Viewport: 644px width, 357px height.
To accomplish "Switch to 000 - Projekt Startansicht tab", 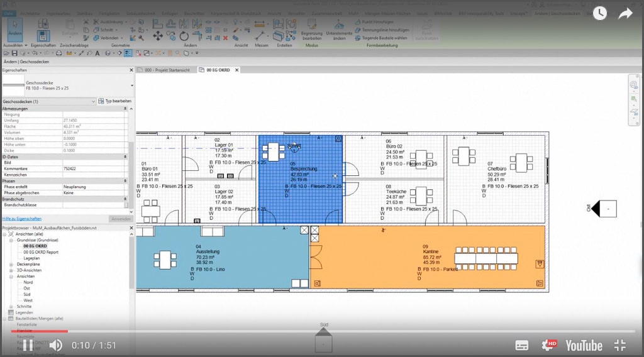I will click(165, 70).
